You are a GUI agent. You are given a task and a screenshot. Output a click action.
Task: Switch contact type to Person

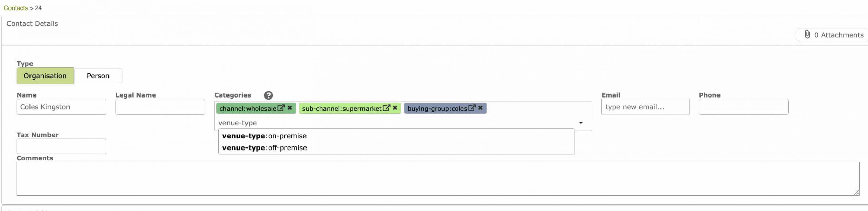tap(98, 76)
